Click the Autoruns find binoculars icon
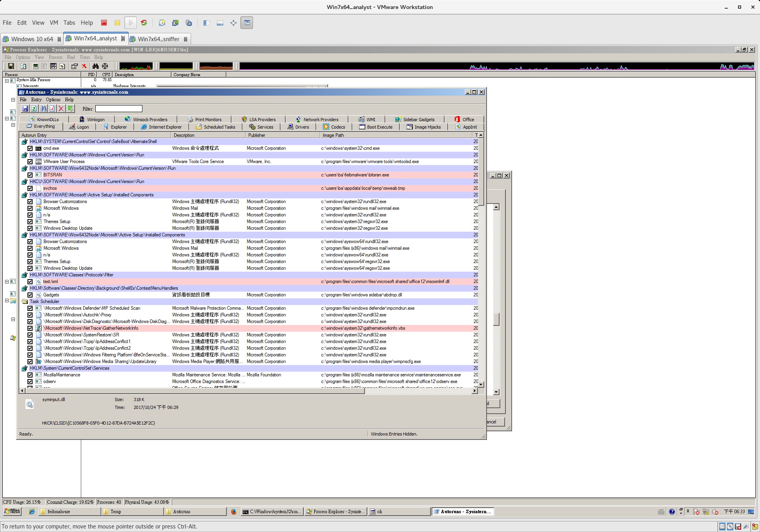 (x=43, y=109)
